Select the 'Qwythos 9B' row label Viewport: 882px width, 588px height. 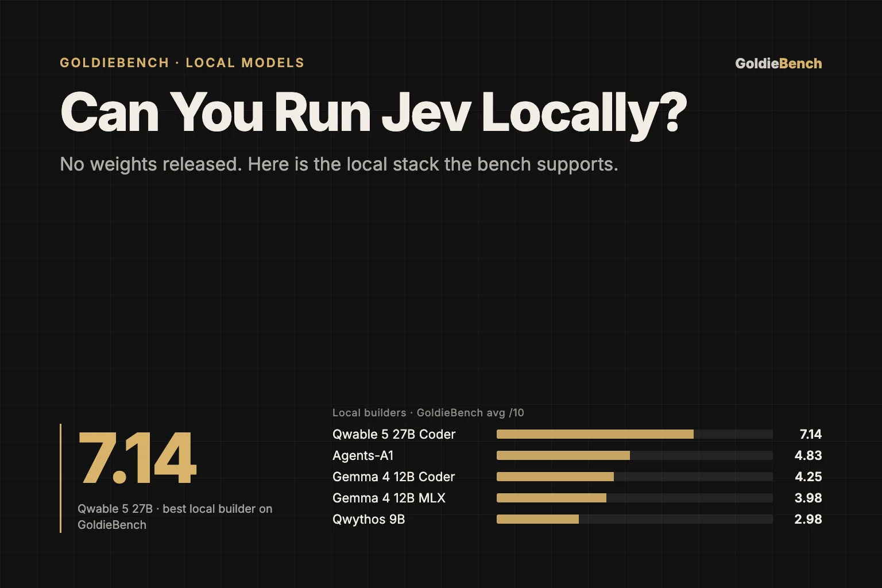(369, 519)
